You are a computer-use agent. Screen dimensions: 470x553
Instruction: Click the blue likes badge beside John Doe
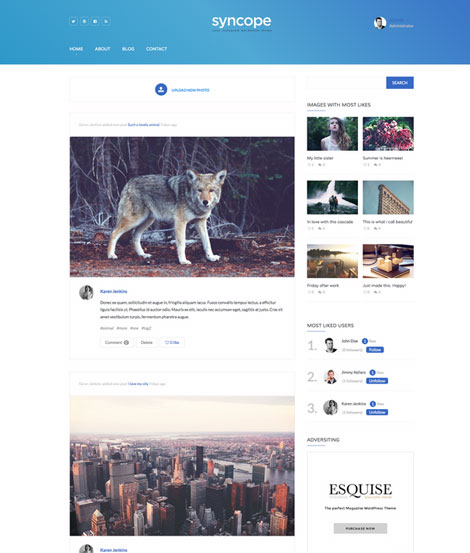coord(365,341)
